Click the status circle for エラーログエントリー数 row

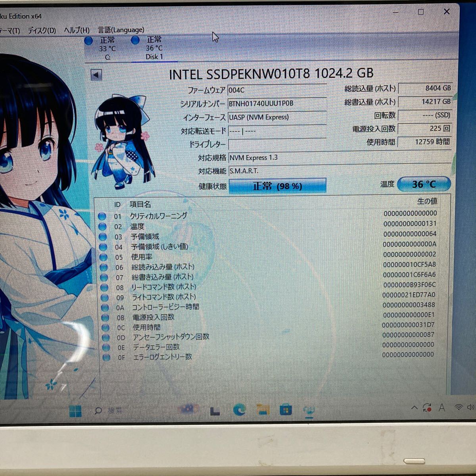[x=106, y=357]
